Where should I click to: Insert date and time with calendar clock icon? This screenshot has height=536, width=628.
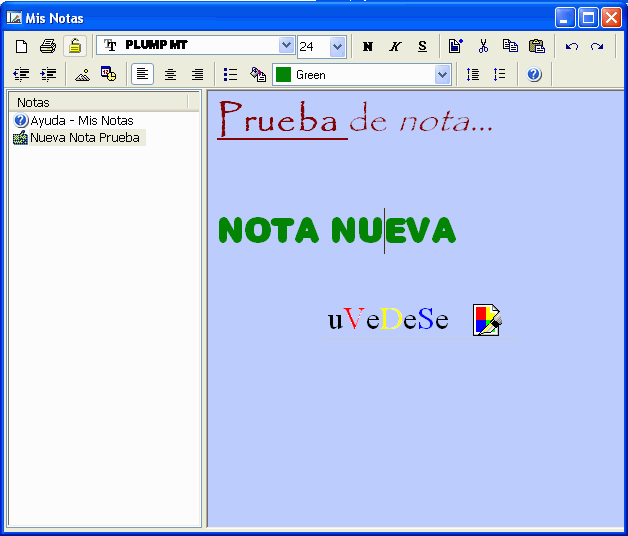pyautogui.click(x=109, y=74)
